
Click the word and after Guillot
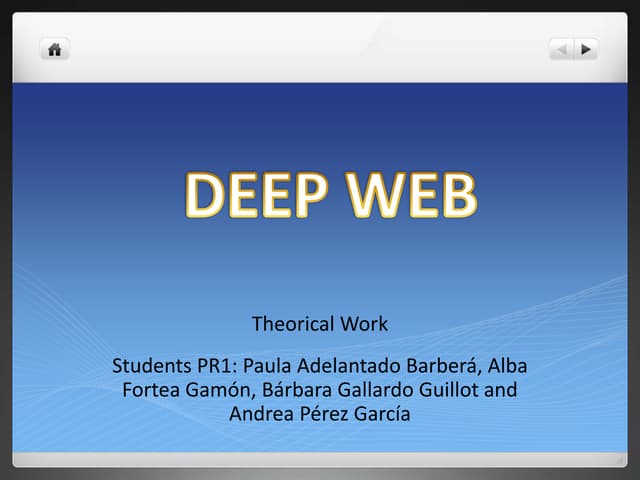pyautogui.click(x=500, y=389)
